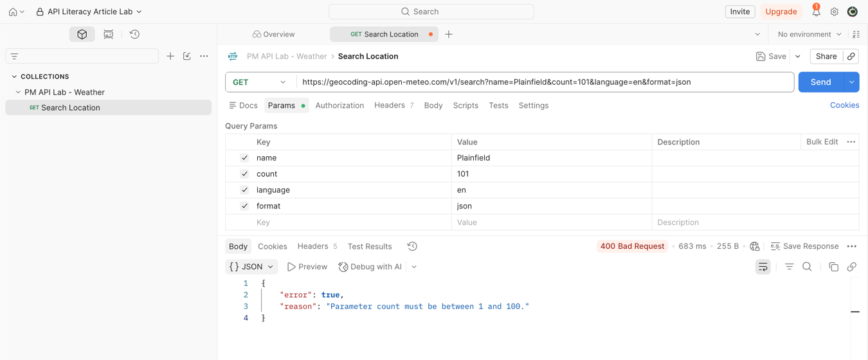Click the Save button
Screen dimensions: 868x360
pyautogui.click(x=771, y=57)
